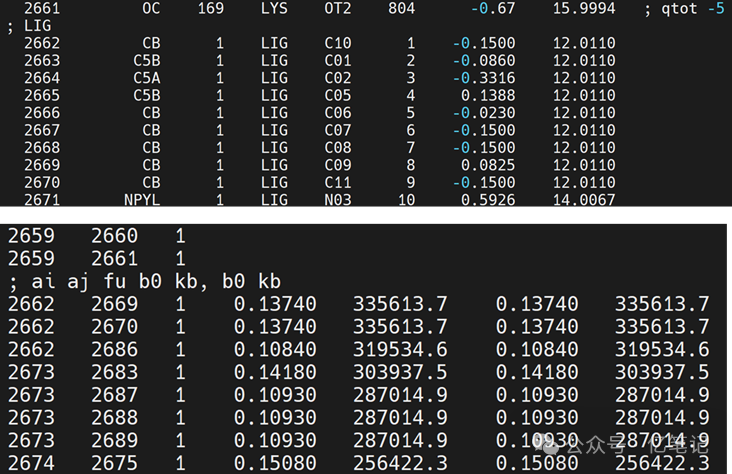Select atom name C10 in first ligand row
The height and width of the screenshot is (474, 732).
(x=338, y=43)
